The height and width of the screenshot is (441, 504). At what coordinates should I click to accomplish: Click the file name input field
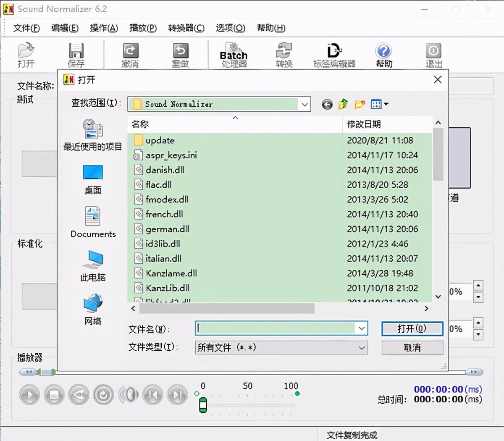click(x=275, y=328)
